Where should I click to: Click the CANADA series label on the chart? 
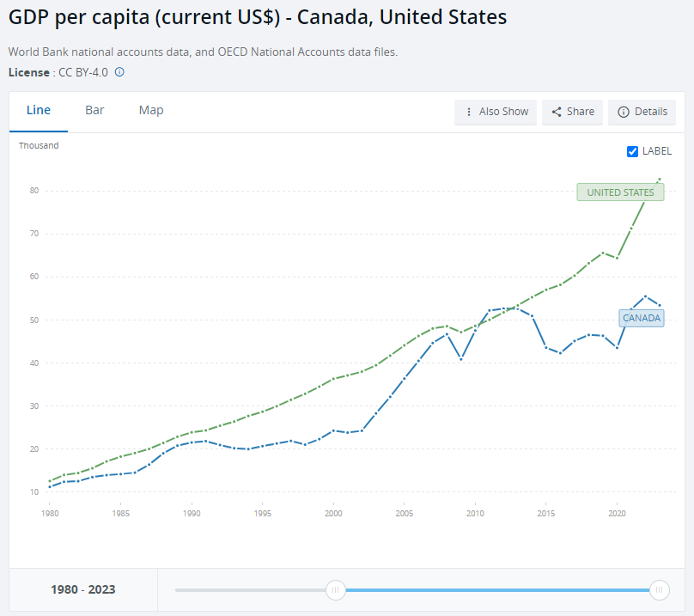coord(642,318)
